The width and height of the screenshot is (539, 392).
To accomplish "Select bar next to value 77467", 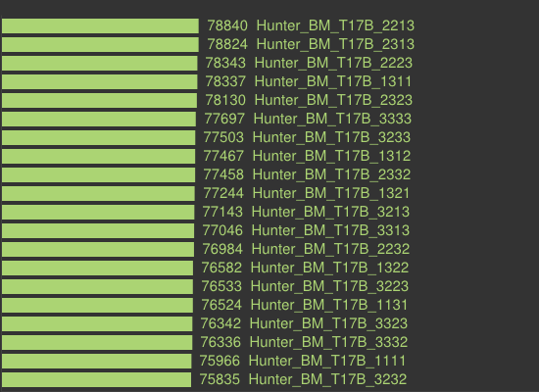I will pyautogui.click(x=98, y=156).
